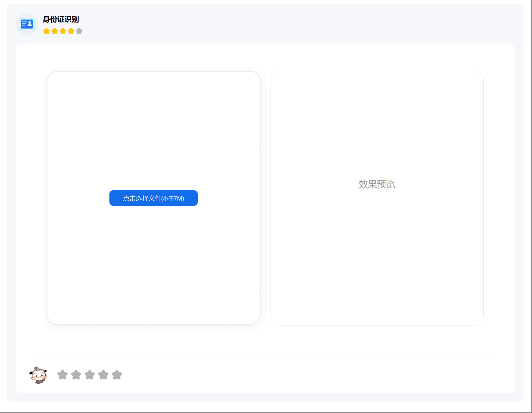
Task: Toggle the fourth star in the bottom rating row
Action: point(104,375)
